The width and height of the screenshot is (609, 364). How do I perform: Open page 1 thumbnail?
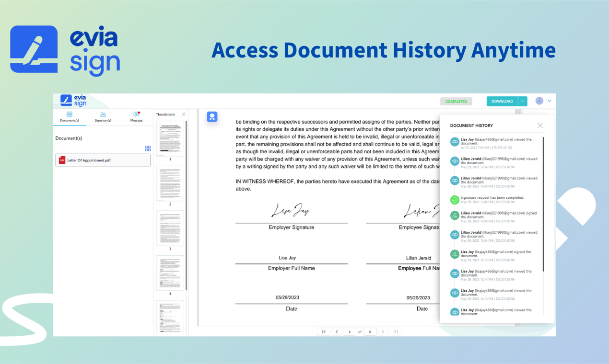pyautogui.click(x=170, y=139)
